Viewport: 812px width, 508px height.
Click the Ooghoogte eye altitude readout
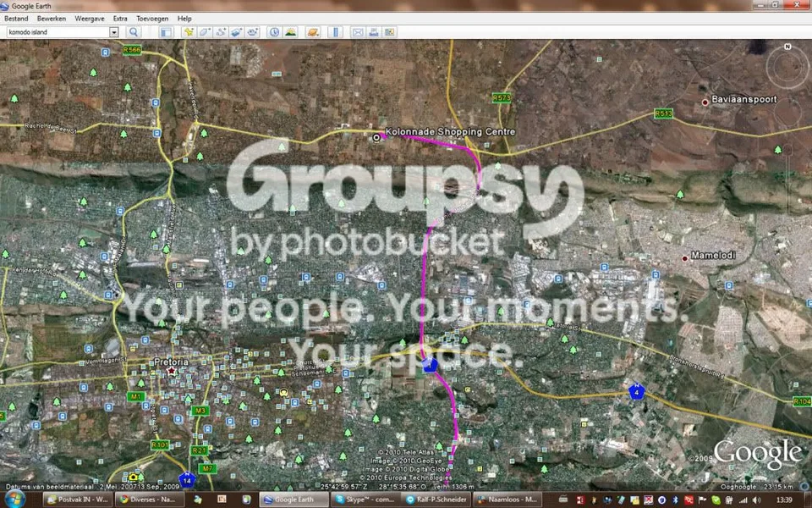(x=756, y=487)
